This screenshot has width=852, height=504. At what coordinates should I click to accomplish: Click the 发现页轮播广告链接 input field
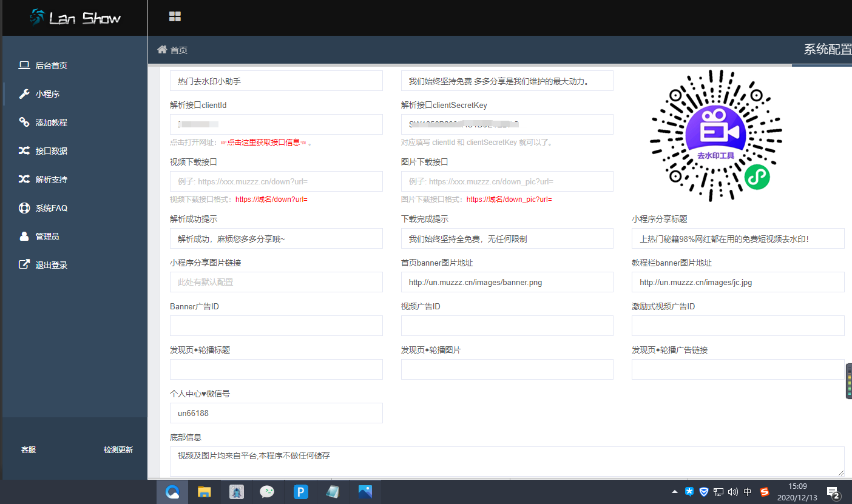738,369
